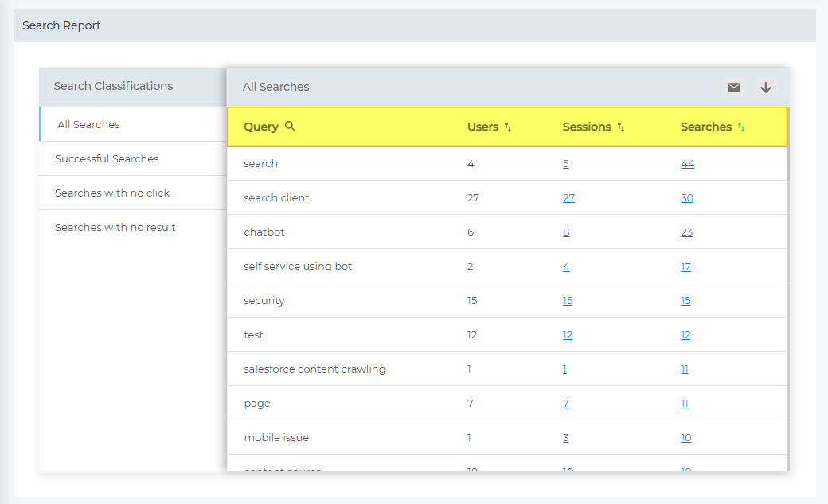Click users count 1 for salesforce content crawling

pyautogui.click(x=469, y=369)
